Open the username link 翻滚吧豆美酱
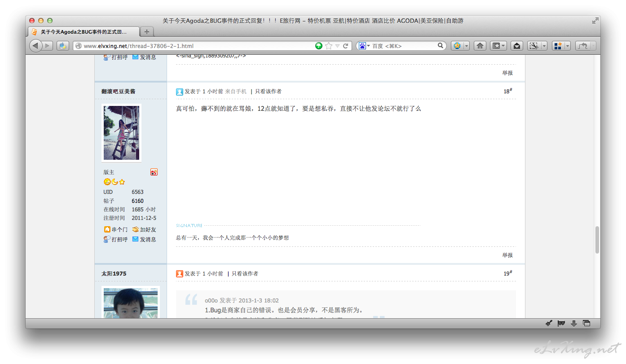This screenshot has width=626, height=364. (x=118, y=92)
